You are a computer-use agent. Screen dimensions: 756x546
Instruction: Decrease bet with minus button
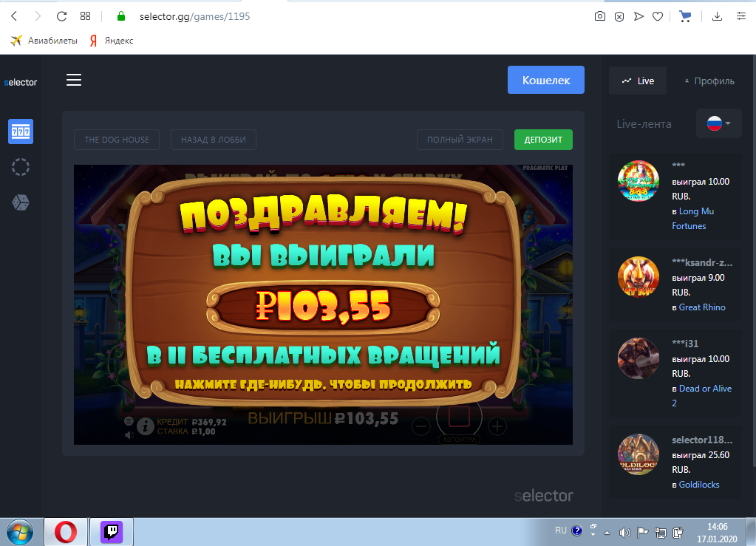point(421,426)
